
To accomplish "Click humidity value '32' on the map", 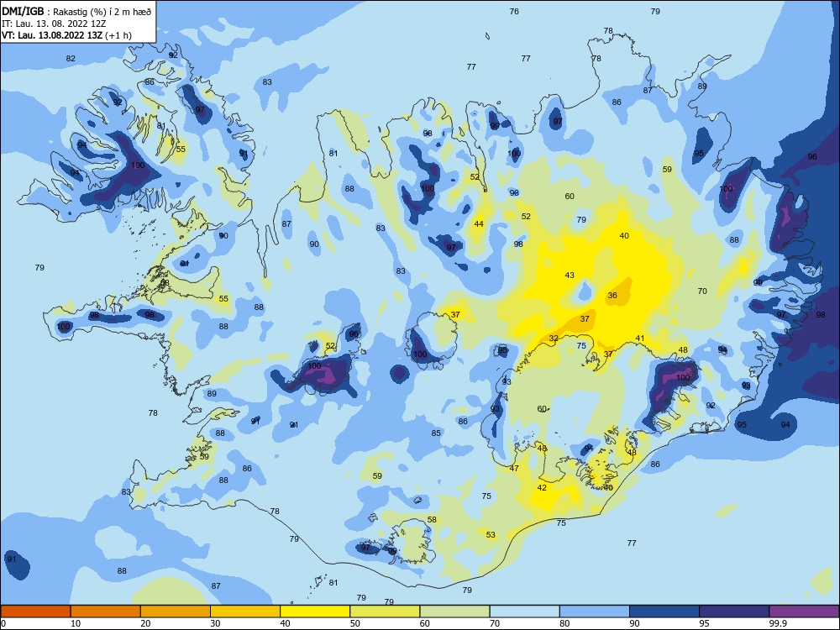I will tap(554, 338).
